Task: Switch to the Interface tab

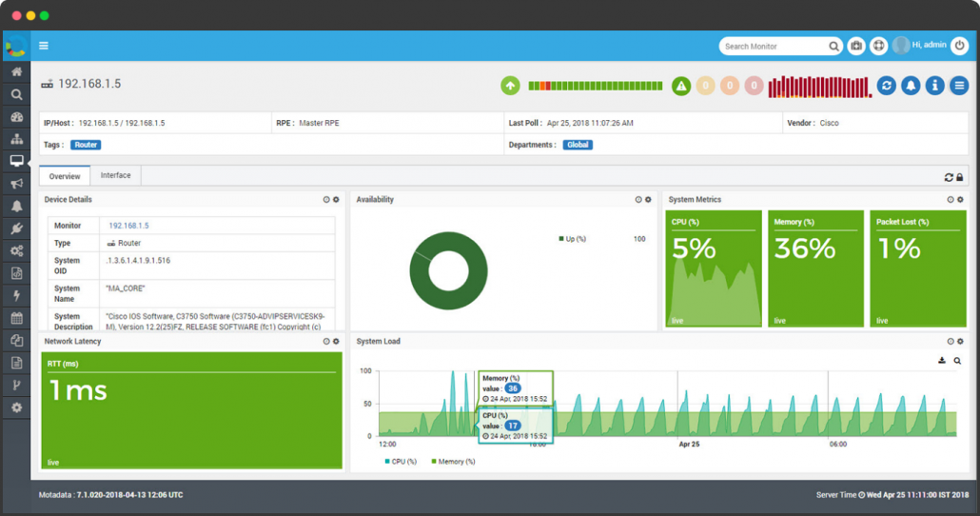Action: [116, 175]
